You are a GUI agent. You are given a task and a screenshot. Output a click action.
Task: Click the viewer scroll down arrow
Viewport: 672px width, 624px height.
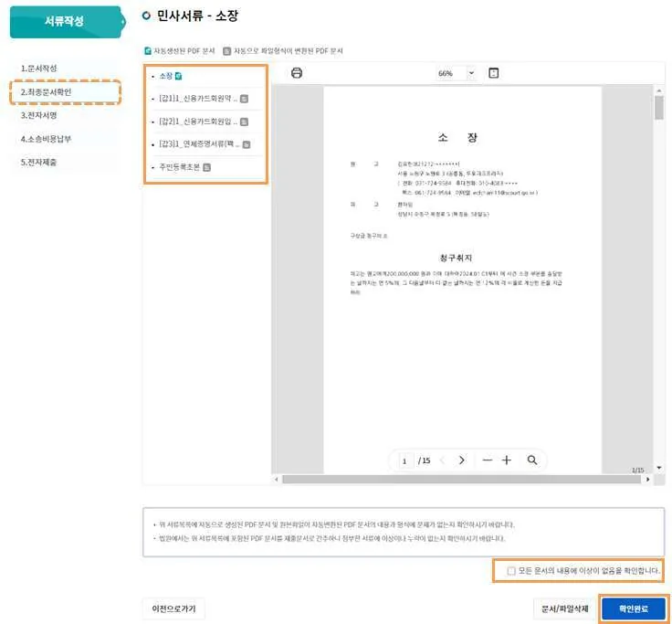pos(658,468)
